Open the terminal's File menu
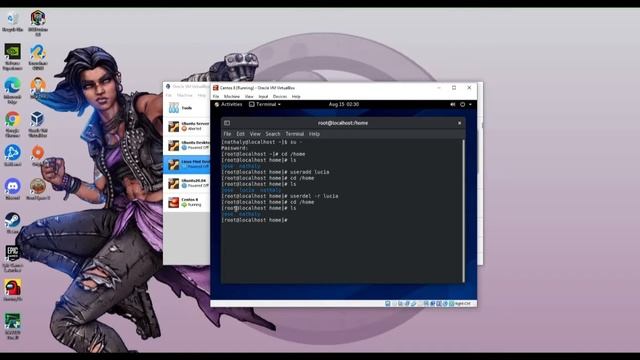Image resolution: width=640 pixels, height=360 pixels. click(227, 134)
